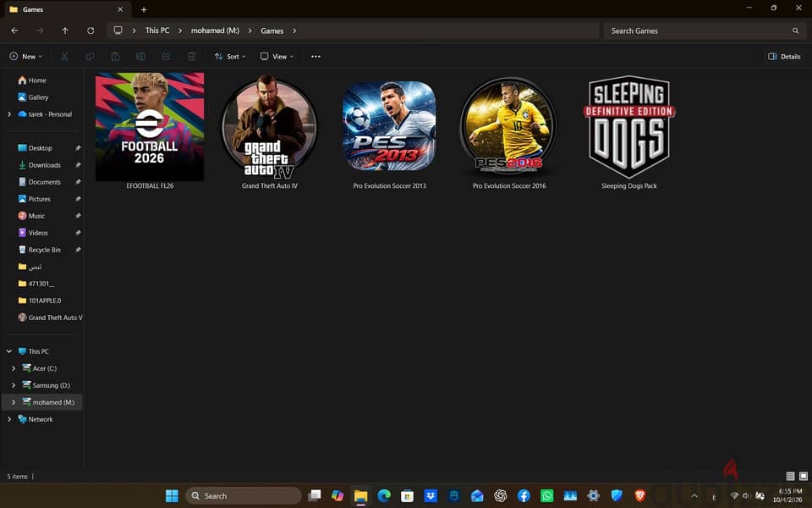This screenshot has width=812, height=508.
Task: Select the Pro Evolution Soccer 2013 icon
Action: tap(389, 127)
